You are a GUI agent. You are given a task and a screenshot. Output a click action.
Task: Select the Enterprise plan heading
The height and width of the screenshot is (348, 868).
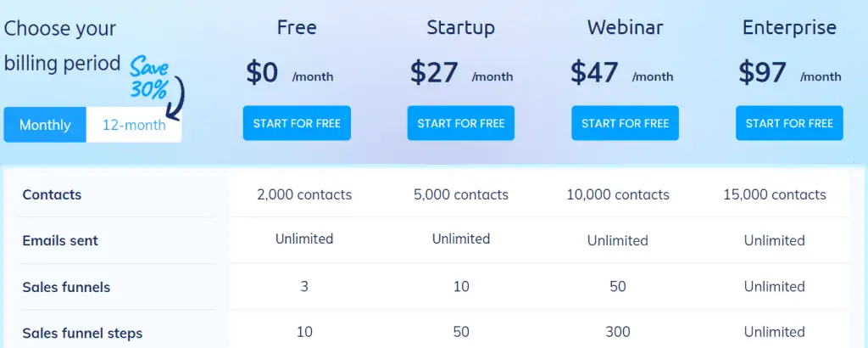coord(789,28)
